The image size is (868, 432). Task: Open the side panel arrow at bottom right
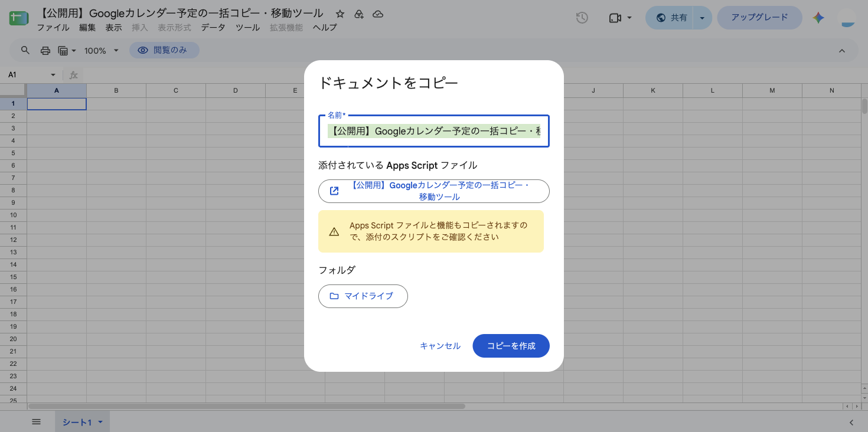click(x=851, y=422)
